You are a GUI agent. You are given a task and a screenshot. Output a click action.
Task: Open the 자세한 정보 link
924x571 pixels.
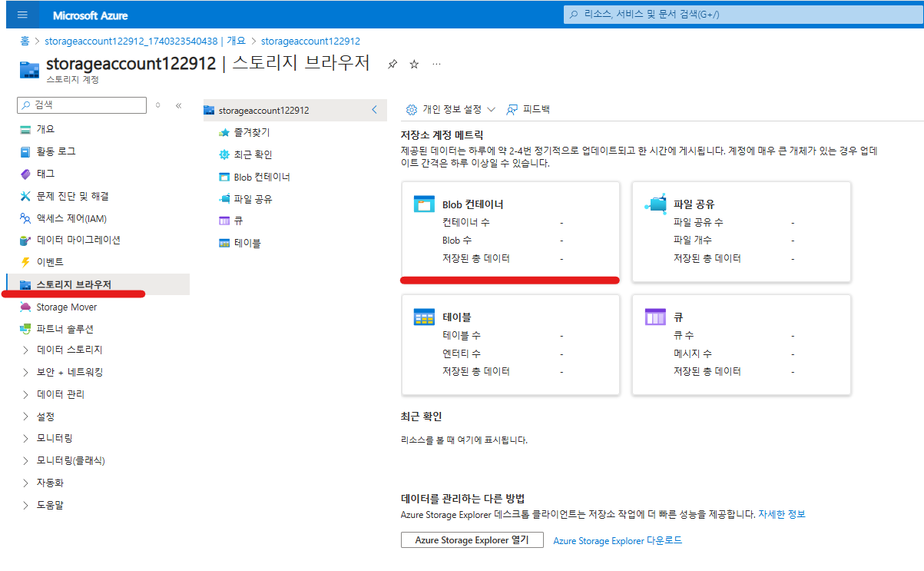[782, 514]
